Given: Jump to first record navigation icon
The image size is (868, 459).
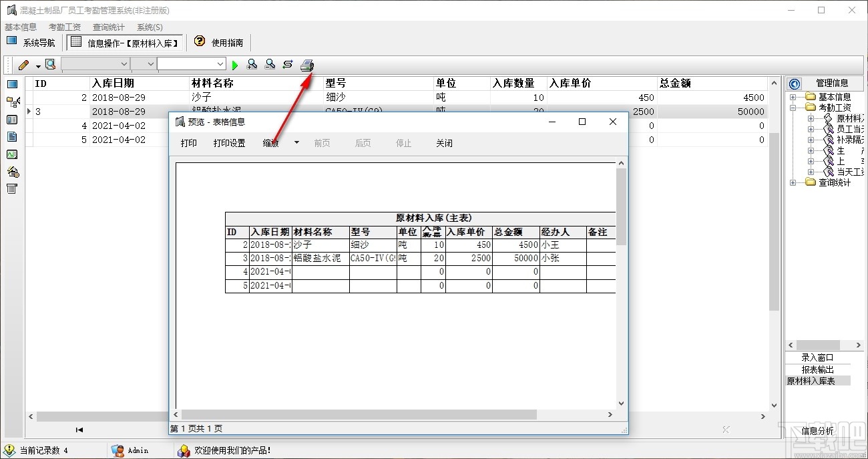Looking at the screenshot, I should pos(79,430).
